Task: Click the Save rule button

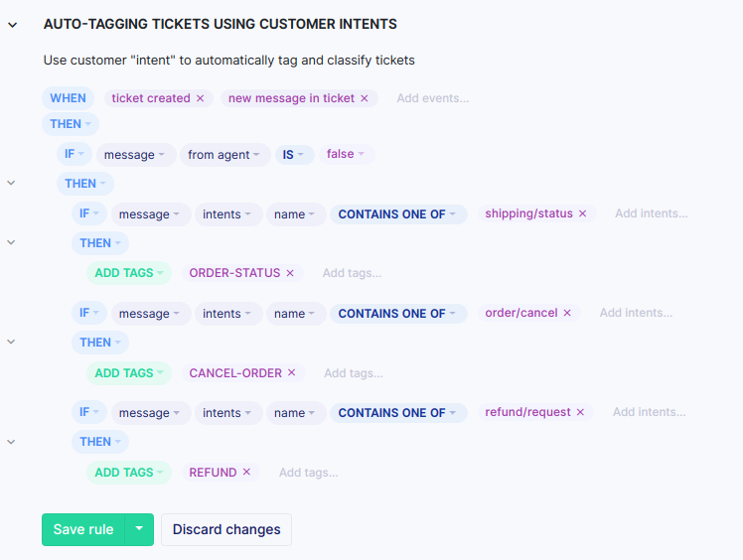Action: pos(83,529)
